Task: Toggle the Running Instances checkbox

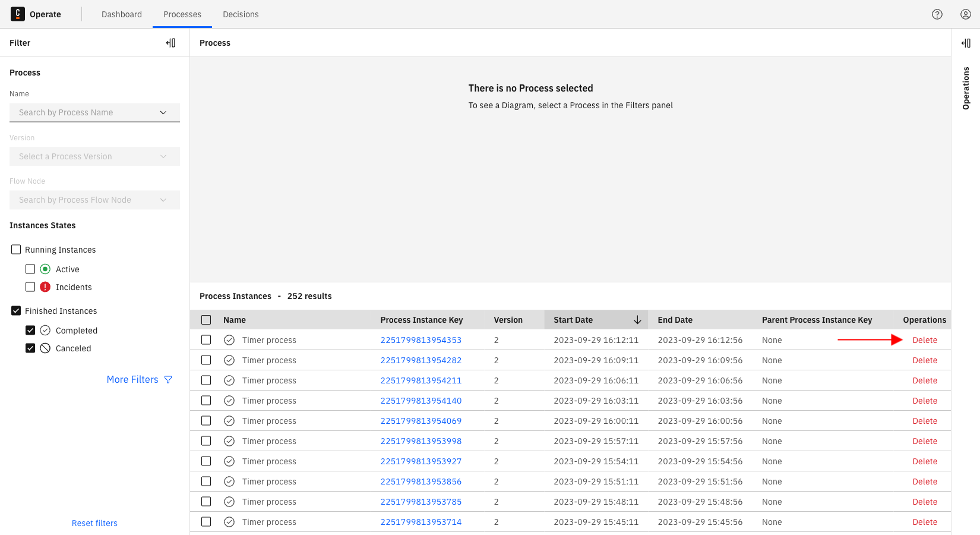Action: pyautogui.click(x=16, y=250)
